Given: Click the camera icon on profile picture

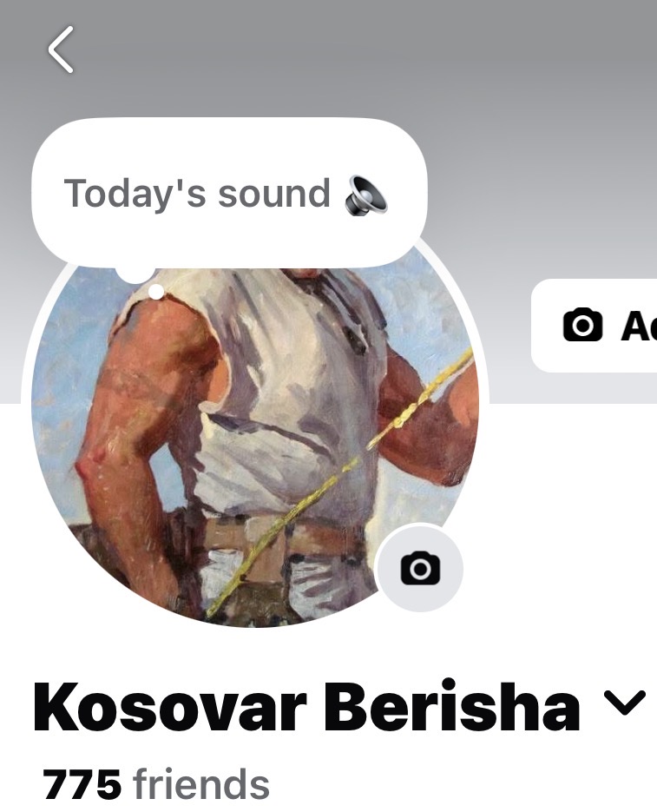Looking at the screenshot, I should point(420,568).
